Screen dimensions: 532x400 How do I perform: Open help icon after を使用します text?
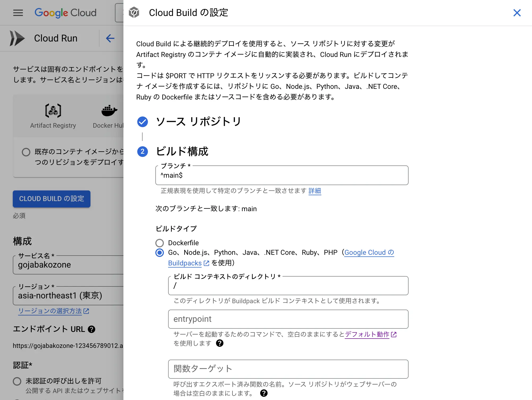point(220,343)
